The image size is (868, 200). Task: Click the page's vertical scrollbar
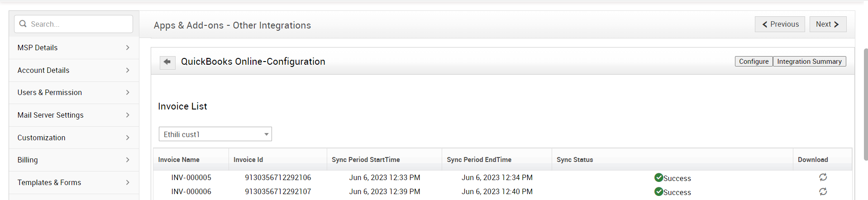point(866,104)
